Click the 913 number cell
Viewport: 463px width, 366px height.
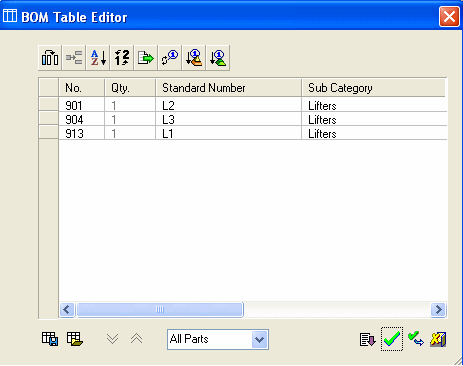82,134
